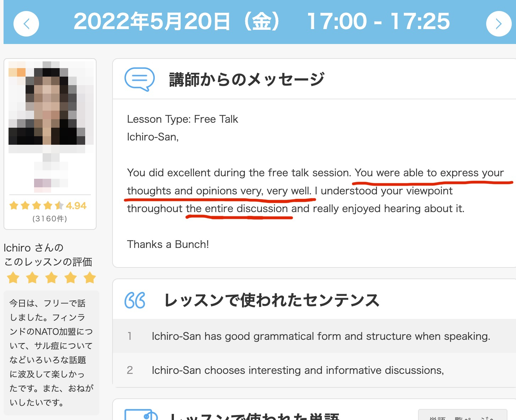Open the (3160件) review count
Screen dimensions: 516x420
point(50,219)
